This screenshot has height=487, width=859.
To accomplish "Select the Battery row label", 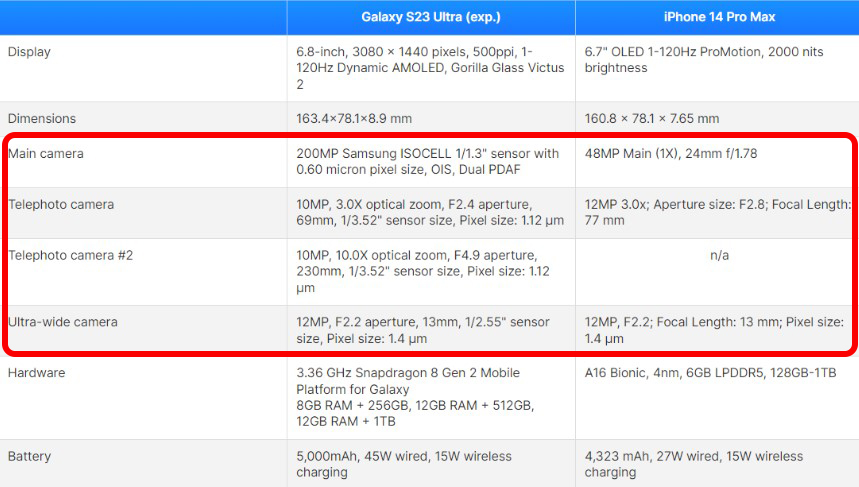I will tap(29, 456).
